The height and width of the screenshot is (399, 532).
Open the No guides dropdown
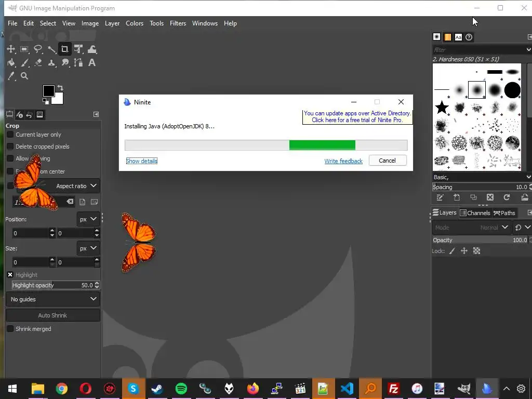53,299
